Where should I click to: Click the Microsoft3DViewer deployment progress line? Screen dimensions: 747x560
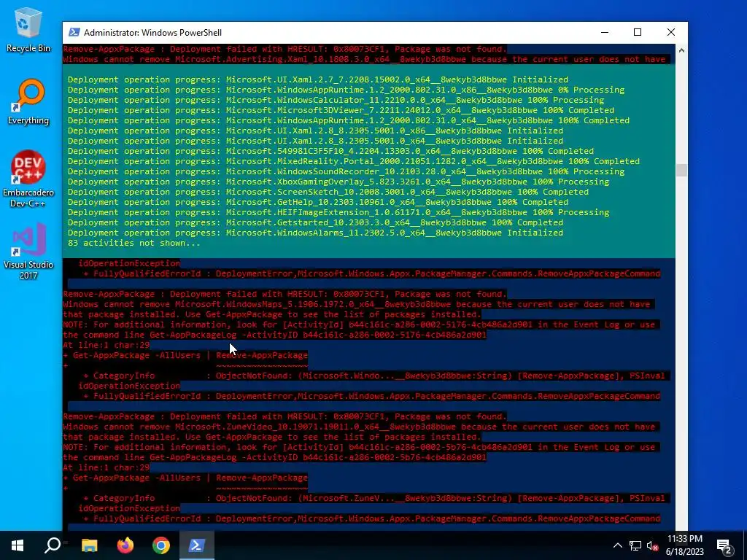click(341, 110)
